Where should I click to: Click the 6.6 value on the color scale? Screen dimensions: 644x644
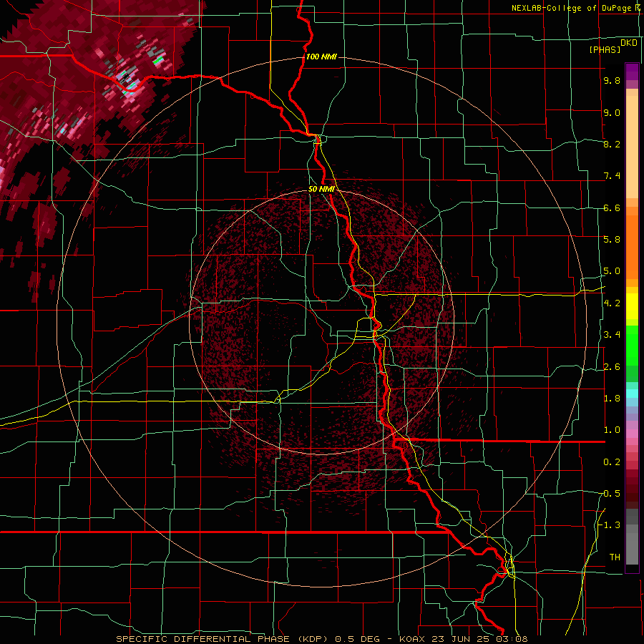(x=612, y=208)
